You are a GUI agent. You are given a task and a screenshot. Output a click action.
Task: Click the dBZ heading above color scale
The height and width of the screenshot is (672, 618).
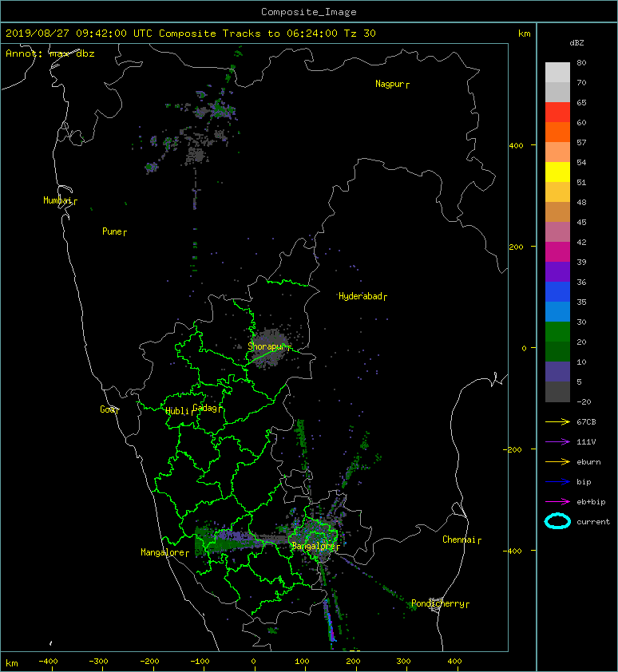[x=576, y=43]
